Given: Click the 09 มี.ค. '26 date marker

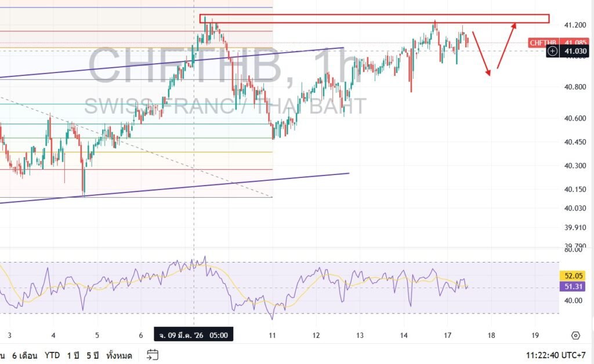Looking at the screenshot, I should pyautogui.click(x=193, y=335).
